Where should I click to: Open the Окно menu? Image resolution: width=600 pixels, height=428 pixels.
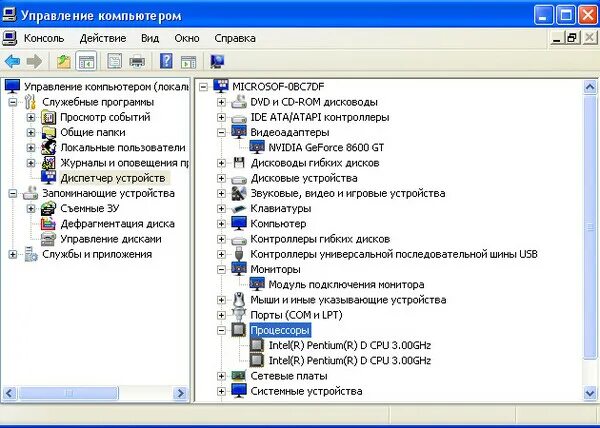click(x=187, y=38)
